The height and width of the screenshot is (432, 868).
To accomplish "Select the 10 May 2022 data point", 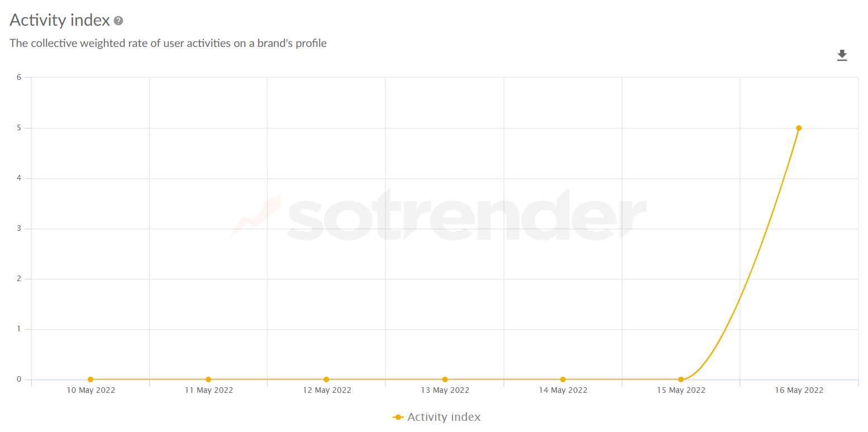I will 90,379.
